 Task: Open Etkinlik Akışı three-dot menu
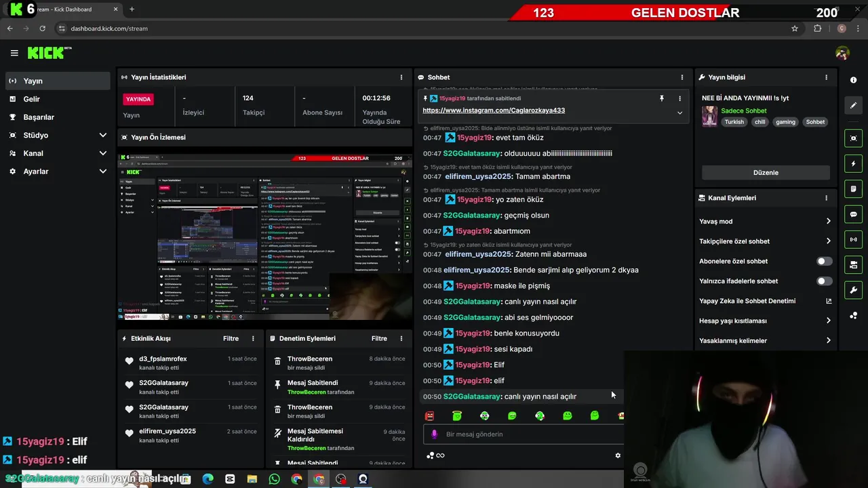[253, 338]
